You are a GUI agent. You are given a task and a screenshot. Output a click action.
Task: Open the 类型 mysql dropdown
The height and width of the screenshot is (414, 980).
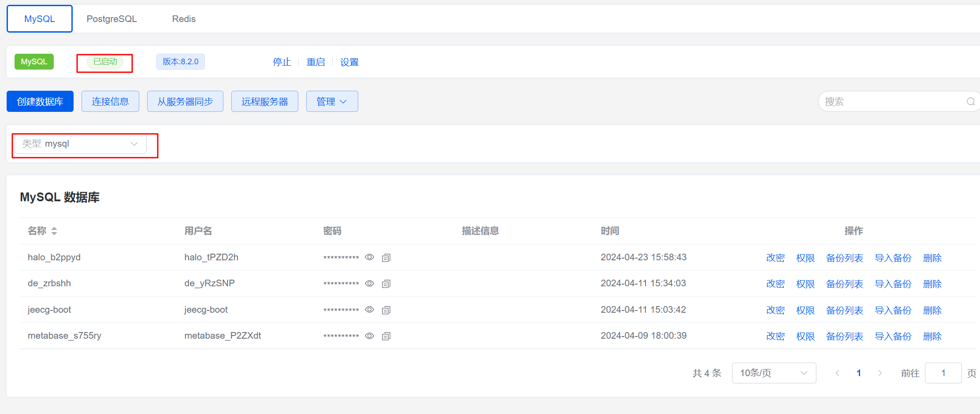click(x=81, y=144)
